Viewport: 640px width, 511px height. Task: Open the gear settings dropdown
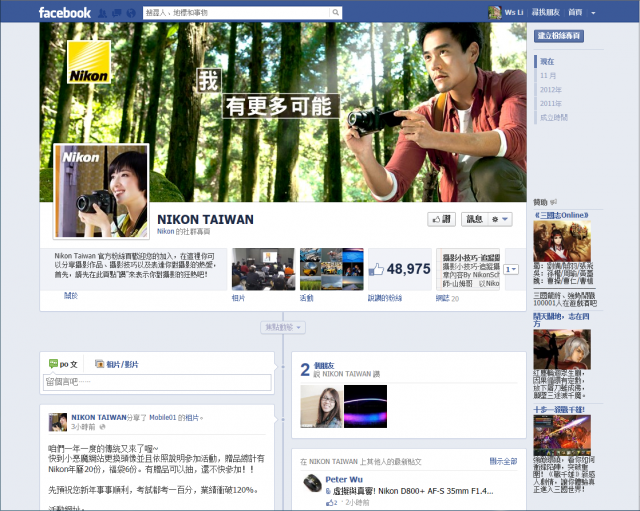point(500,219)
